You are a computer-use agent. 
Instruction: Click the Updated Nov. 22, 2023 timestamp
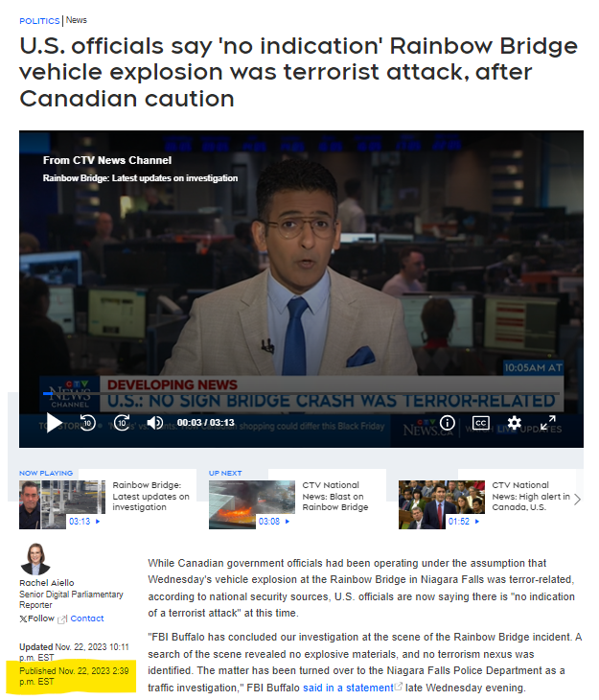[74, 652]
